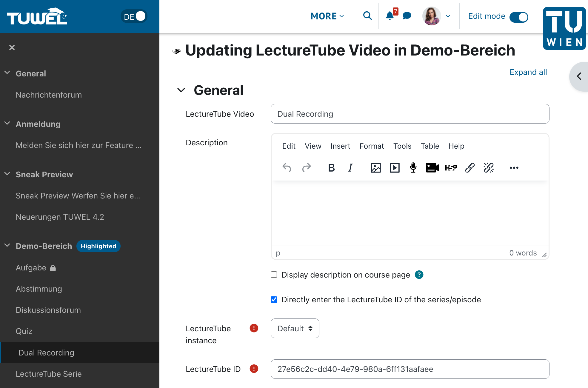Open the messages speech bubble icon

407,16
